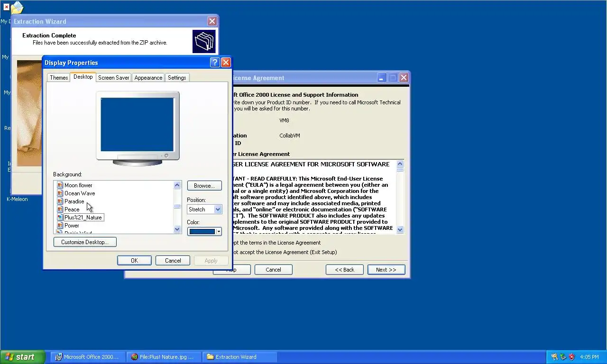Click the Extraction Wizard preview image
Viewport: 607px width, 364px height.
[30, 113]
